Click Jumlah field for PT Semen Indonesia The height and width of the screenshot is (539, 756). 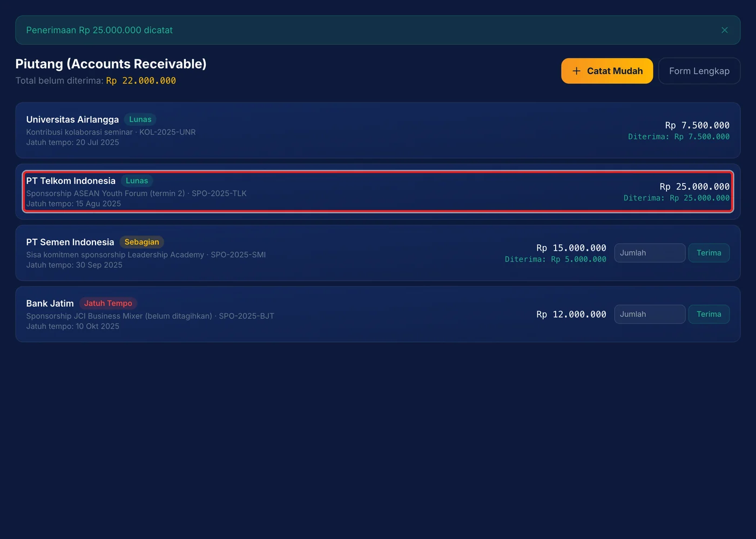(650, 253)
